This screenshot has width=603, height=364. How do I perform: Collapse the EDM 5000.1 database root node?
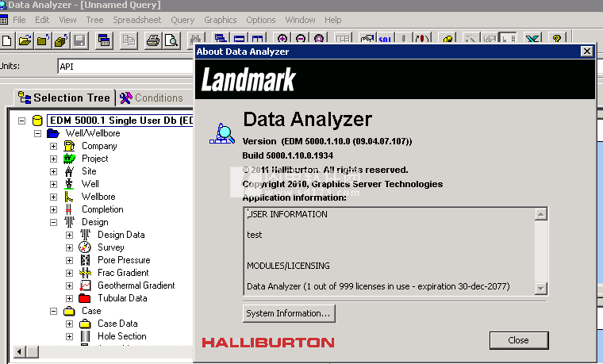tap(22, 121)
